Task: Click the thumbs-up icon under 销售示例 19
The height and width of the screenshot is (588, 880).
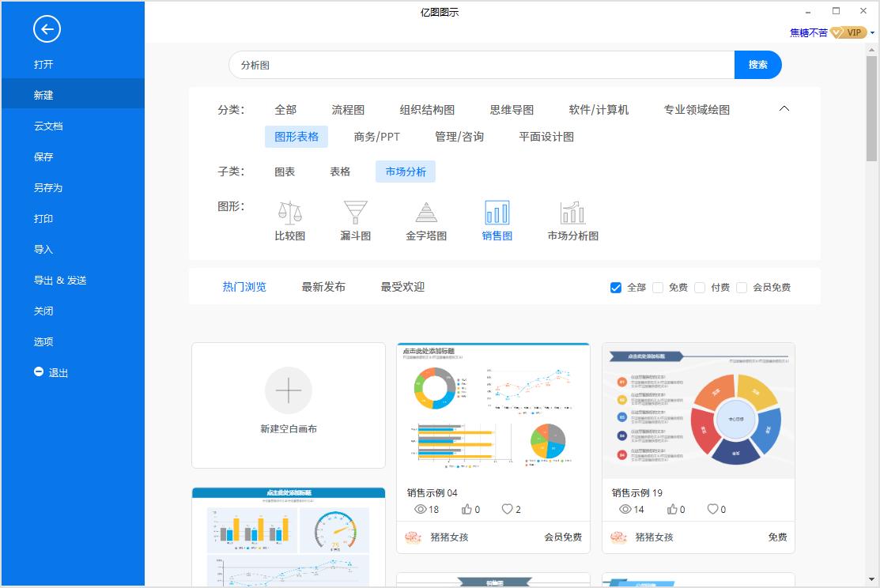Action: coord(672,509)
